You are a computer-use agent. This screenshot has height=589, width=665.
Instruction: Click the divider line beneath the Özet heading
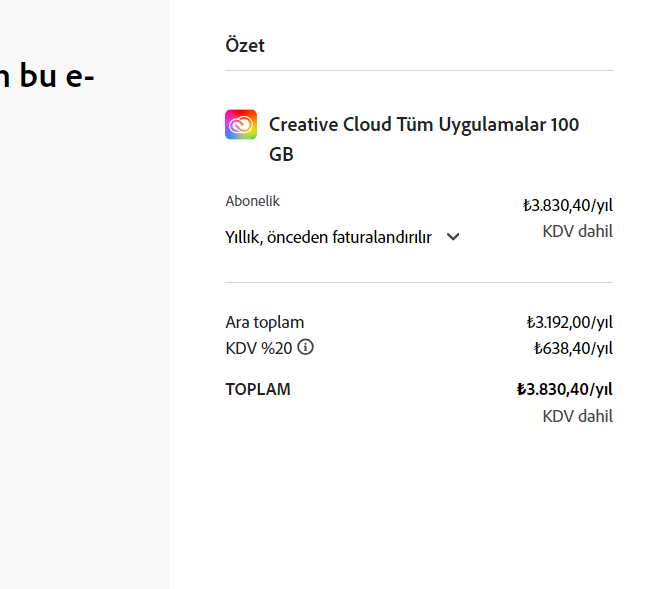[419, 70]
